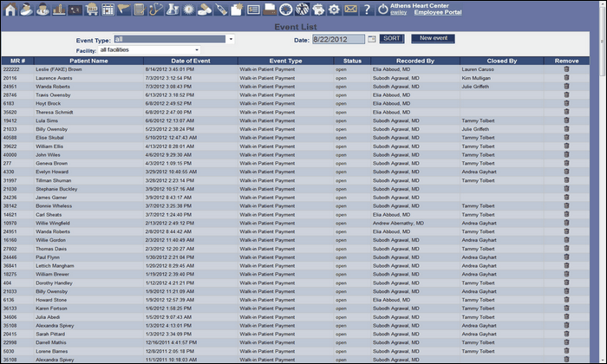Click the fax machine toolbar icon
The height and width of the screenshot is (364, 607).
[x=318, y=10]
